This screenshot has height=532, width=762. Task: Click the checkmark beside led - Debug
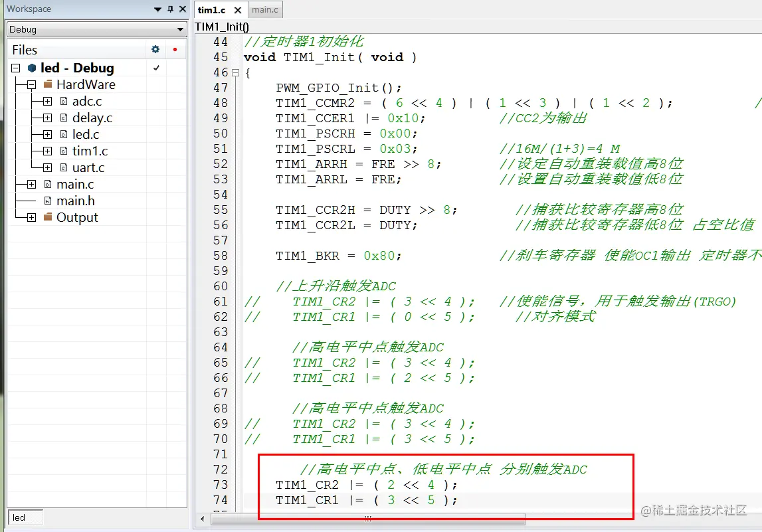[x=157, y=68]
